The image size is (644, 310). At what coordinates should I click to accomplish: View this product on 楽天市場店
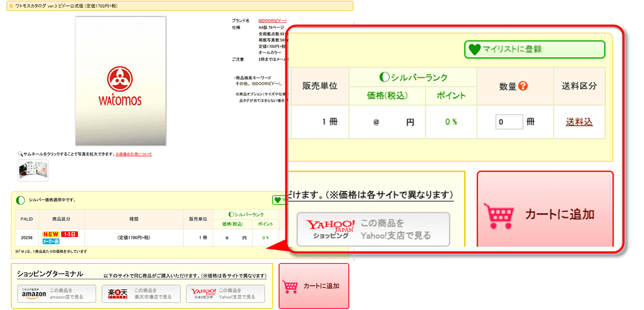pos(141,294)
